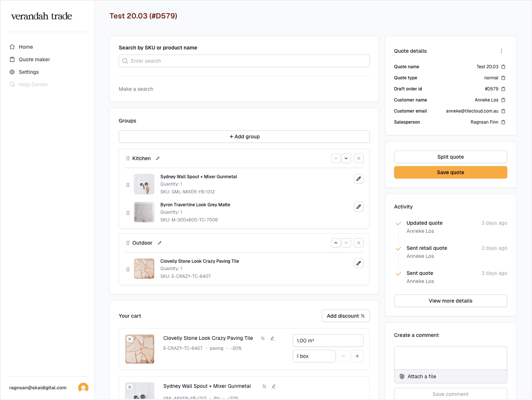Screen dimensions: 532x400
Task: Grab drag handle of Sydney Wall Spout group item
Action: pos(128,185)
